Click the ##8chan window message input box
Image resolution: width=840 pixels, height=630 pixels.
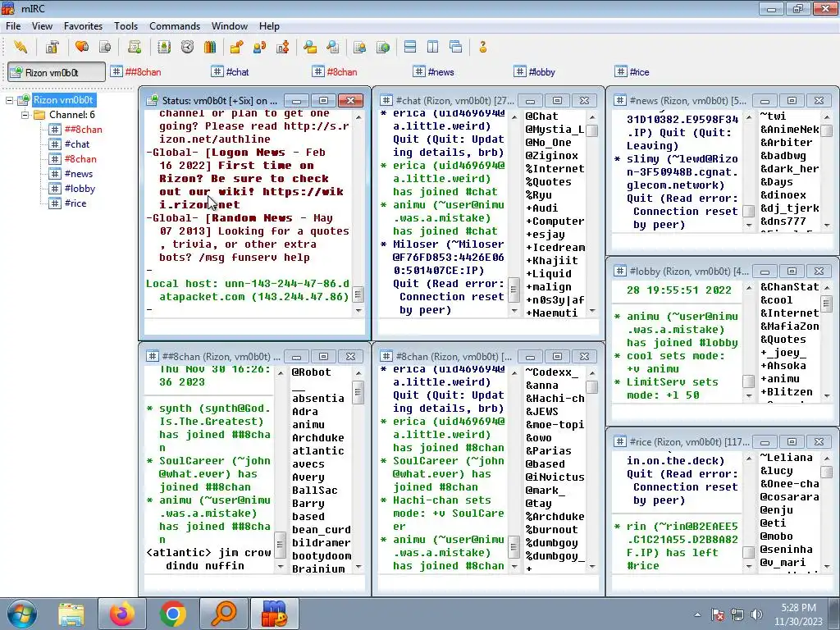254,582
